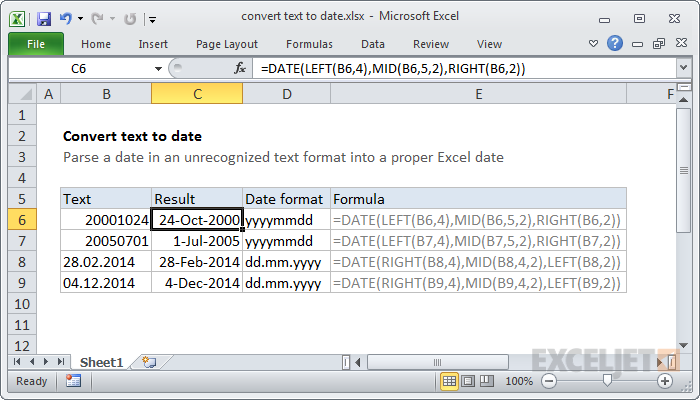The height and width of the screenshot is (400, 700).
Task: Click the horizontal scrollbar thumb
Action: 438,362
